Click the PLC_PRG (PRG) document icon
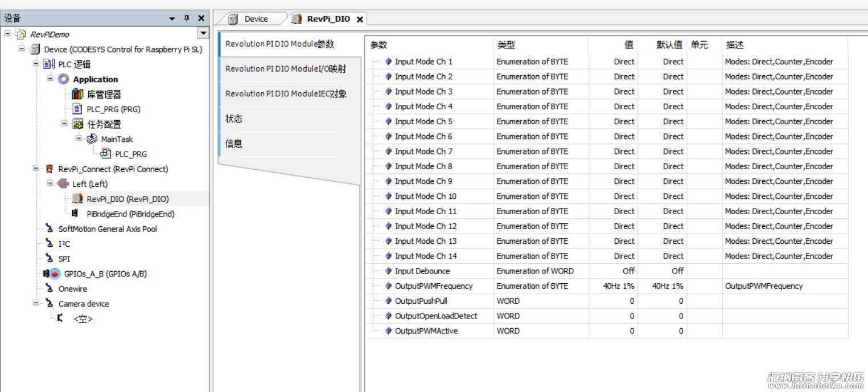Screen dimensions: 868x392 point(78,109)
